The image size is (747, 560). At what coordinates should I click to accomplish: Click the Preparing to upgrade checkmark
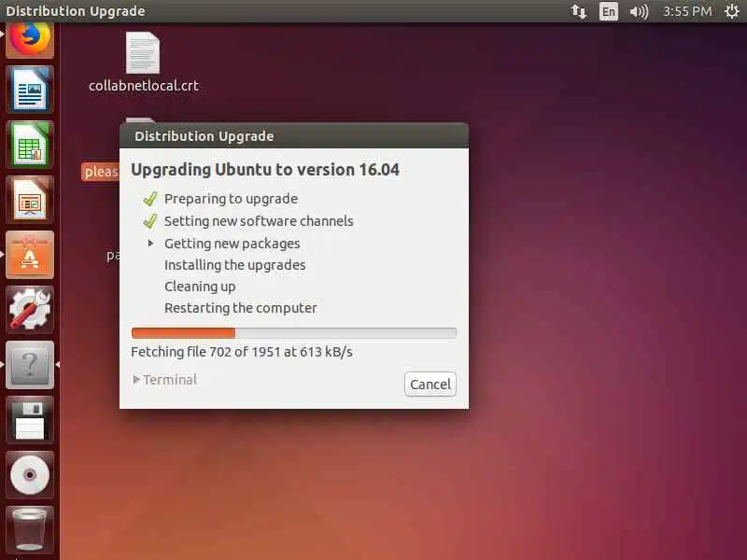pyautogui.click(x=149, y=199)
